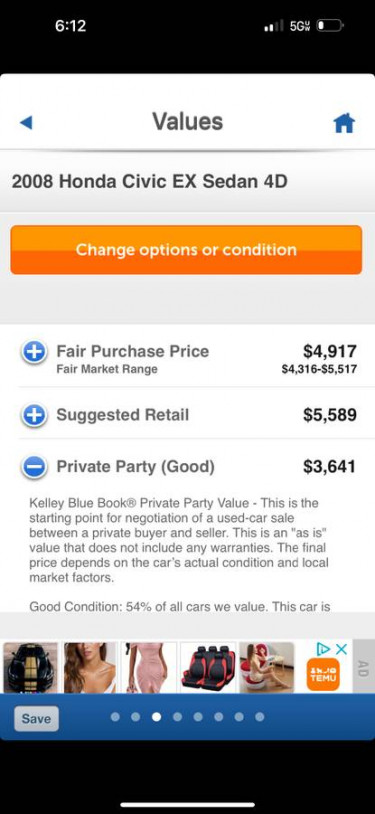This screenshot has width=375, height=814.
Task: Open the home screen via house icon
Action: click(x=344, y=123)
